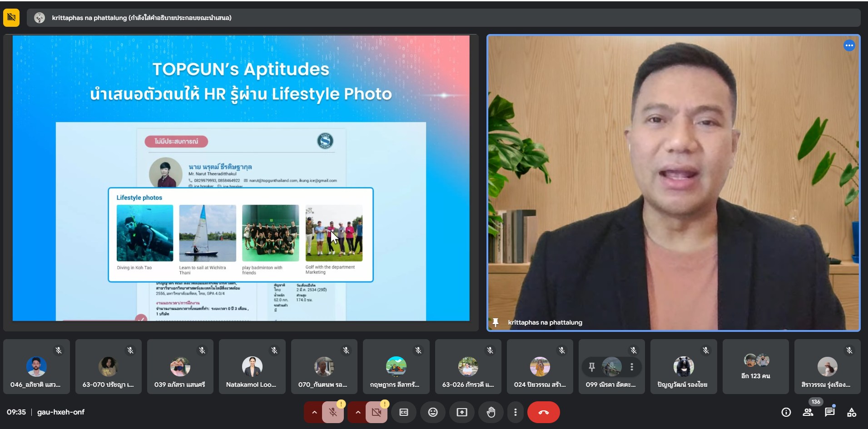Click the presentation indicator icon at top left
The width and height of the screenshot is (868, 429).
click(x=11, y=18)
